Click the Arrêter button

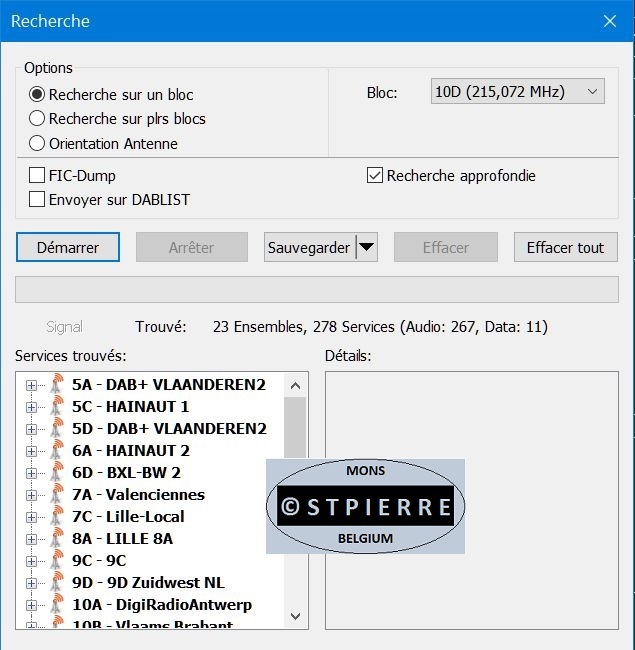point(191,247)
